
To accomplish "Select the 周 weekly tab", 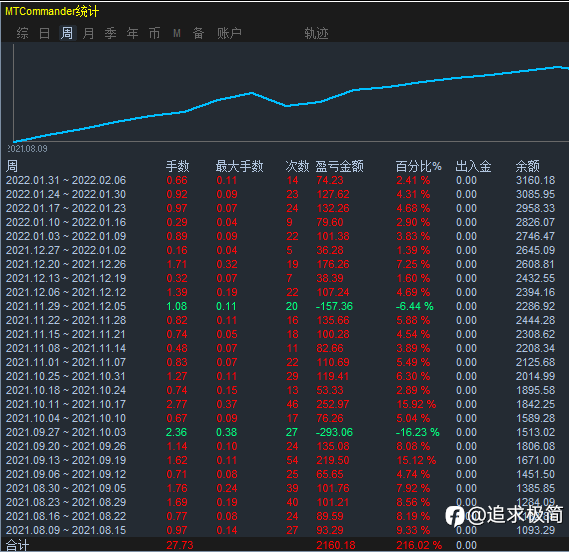I will [67, 33].
